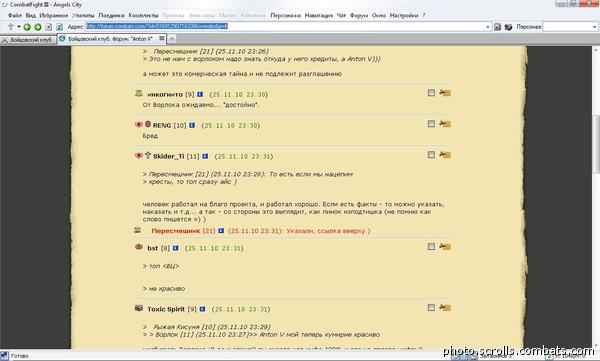Click delete-post icon on инкогнито's post
Screen dimensions: 600x361
(445, 93)
